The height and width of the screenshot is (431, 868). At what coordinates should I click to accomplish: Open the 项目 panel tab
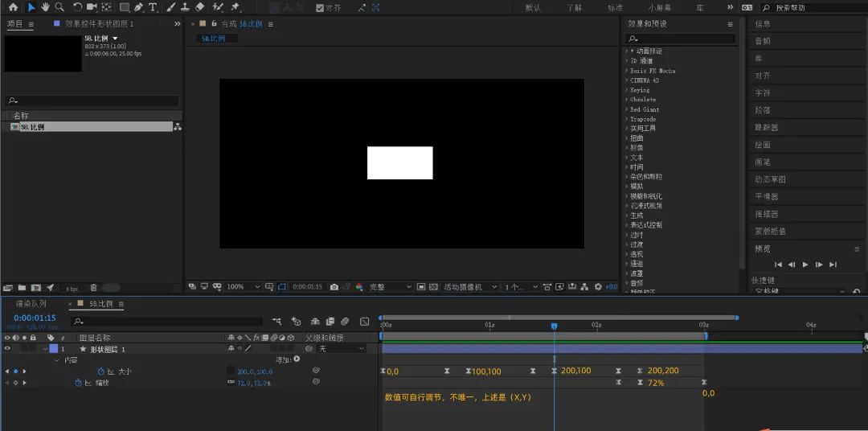[15, 24]
